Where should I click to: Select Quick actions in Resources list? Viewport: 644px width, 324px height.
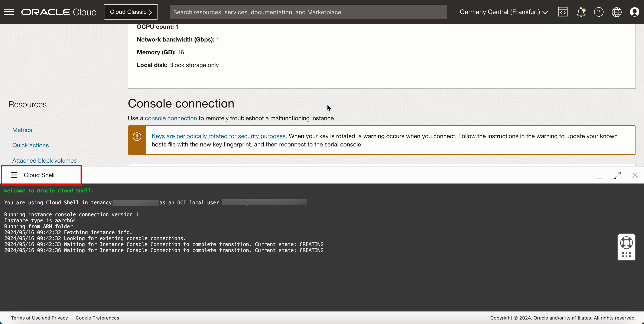click(30, 145)
